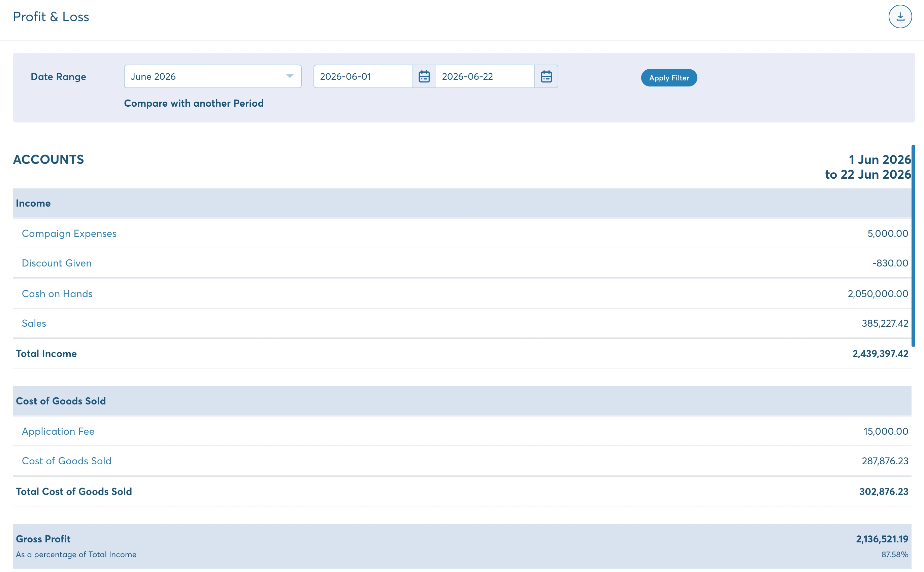Select the Campaign Expenses amount 5,000.00
Screen dimensions: 924x572
point(888,234)
